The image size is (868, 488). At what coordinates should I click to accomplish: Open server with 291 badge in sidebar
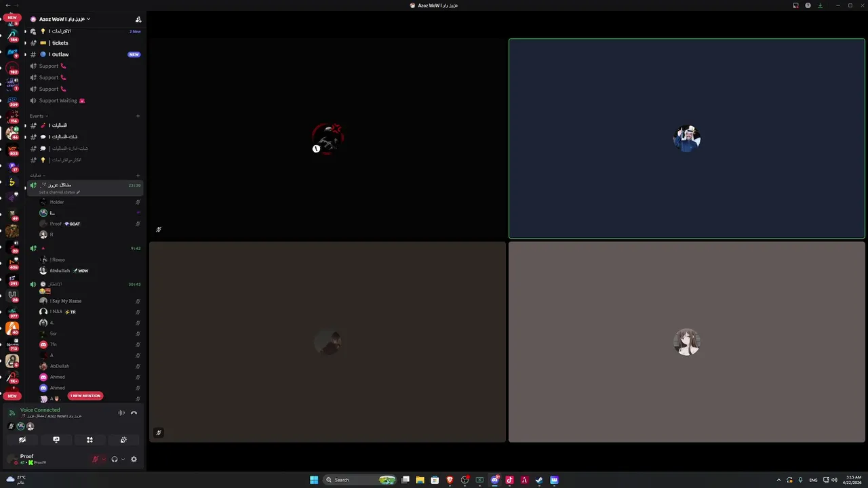[x=12, y=279]
